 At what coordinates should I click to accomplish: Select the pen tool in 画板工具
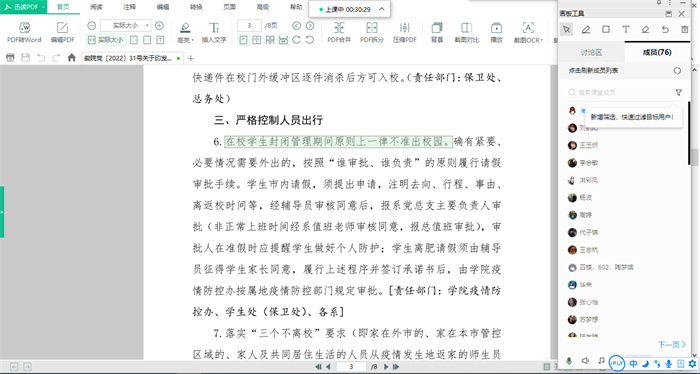click(586, 29)
